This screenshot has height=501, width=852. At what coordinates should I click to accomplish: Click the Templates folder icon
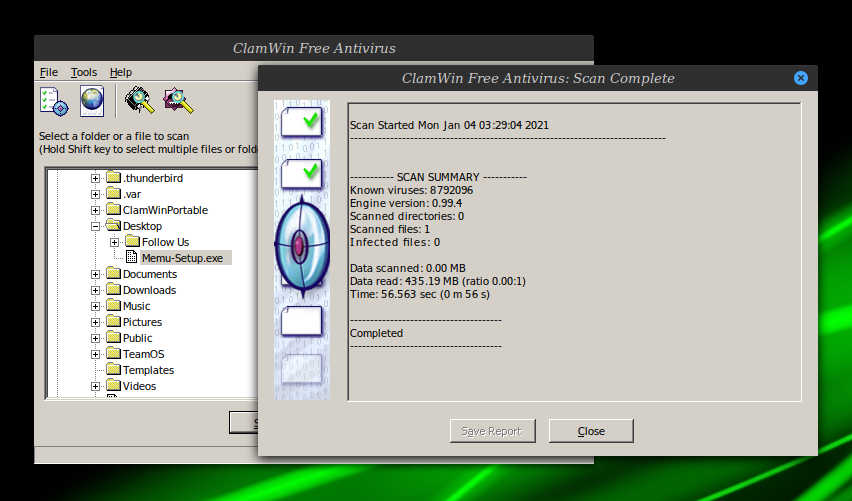click(x=114, y=370)
